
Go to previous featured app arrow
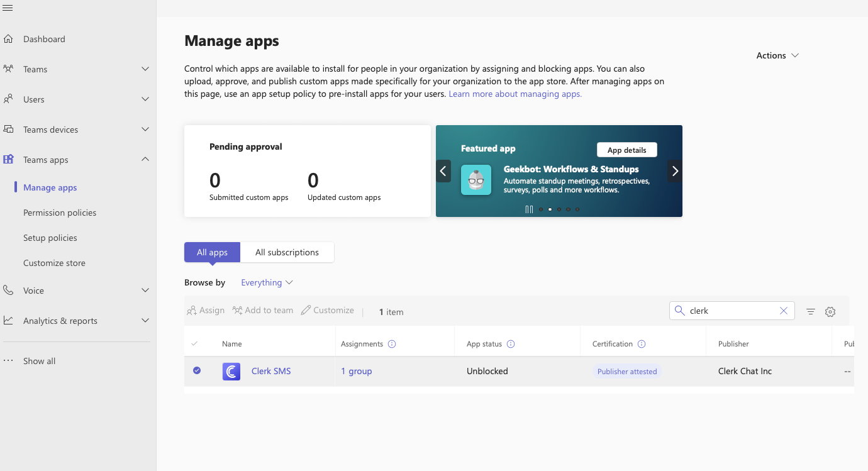443,170
